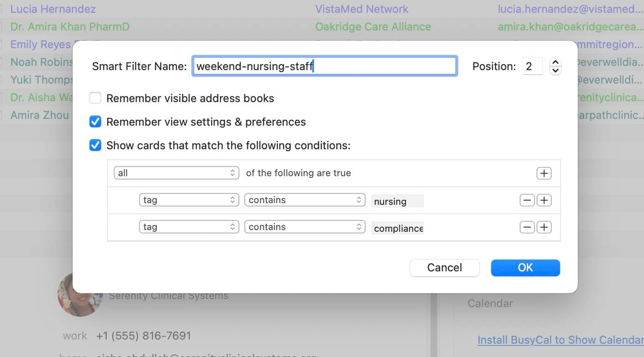The width and height of the screenshot is (644, 357).
Task: Click work phone +1 (555) 816-7691
Action: coord(143,336)
